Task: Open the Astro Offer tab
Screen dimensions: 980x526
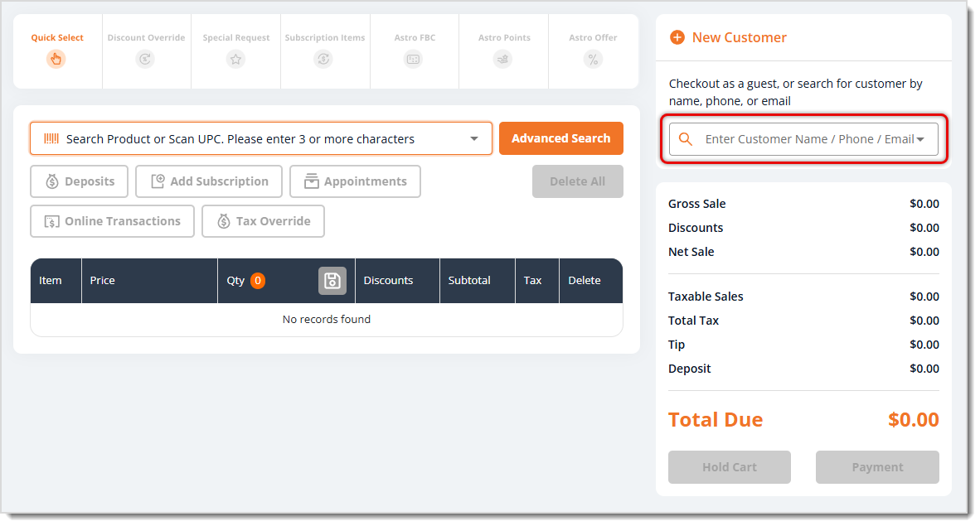Action: [x=593, y=51]
